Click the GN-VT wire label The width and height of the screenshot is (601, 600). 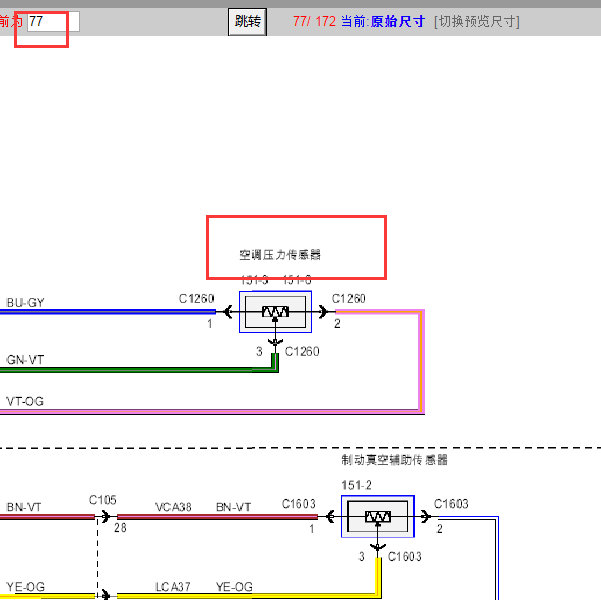[x=25, y=360]
